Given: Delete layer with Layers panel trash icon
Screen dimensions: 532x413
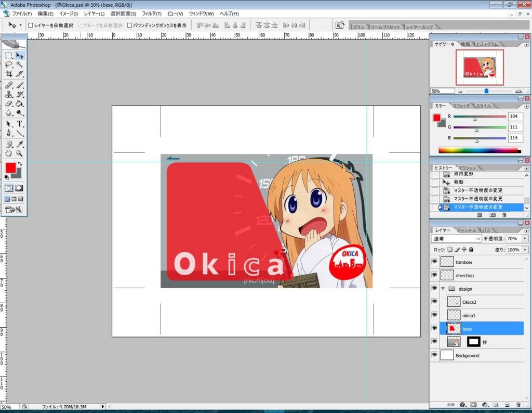Looking at the screenshot, I should pyautogui.click(x=518, y=405).
